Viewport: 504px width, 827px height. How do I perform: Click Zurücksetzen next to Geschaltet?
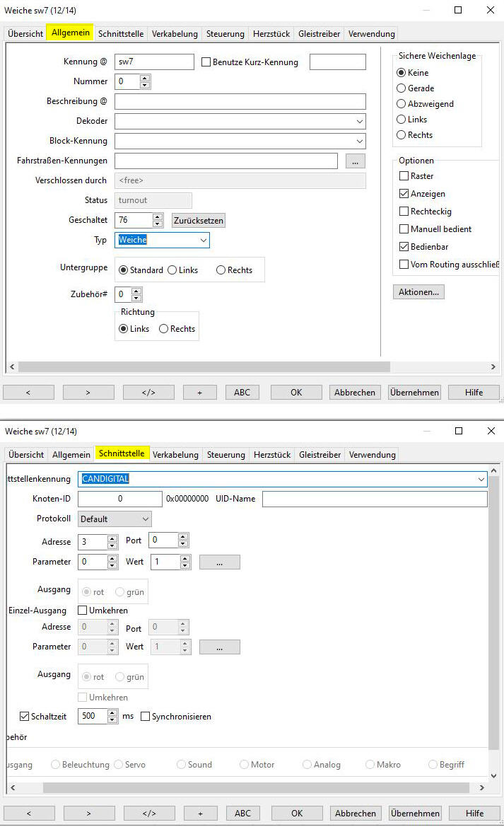pyautogui.click(x=199, y=221)
